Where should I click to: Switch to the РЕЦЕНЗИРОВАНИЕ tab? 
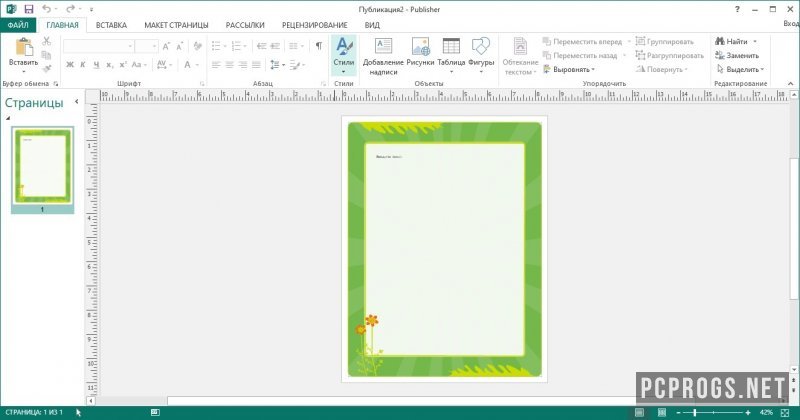[314, 25]
